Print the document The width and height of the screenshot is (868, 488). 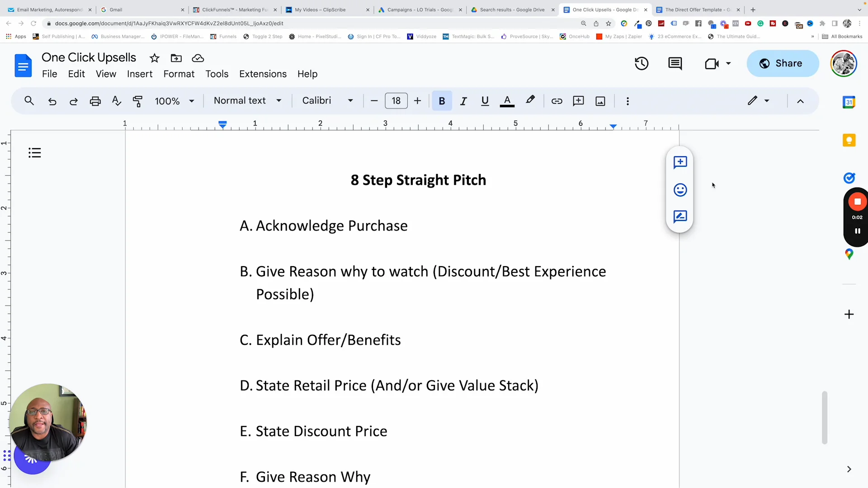point(95,101)
